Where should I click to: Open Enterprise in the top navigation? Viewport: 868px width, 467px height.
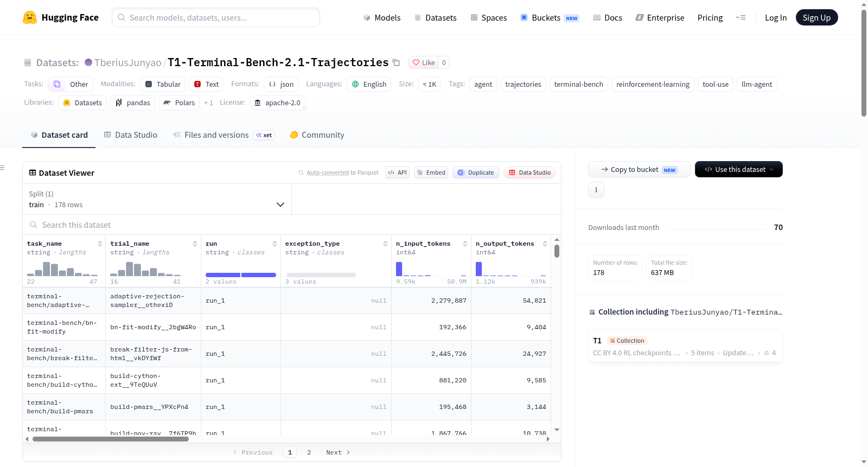click(x=660, y=17)
